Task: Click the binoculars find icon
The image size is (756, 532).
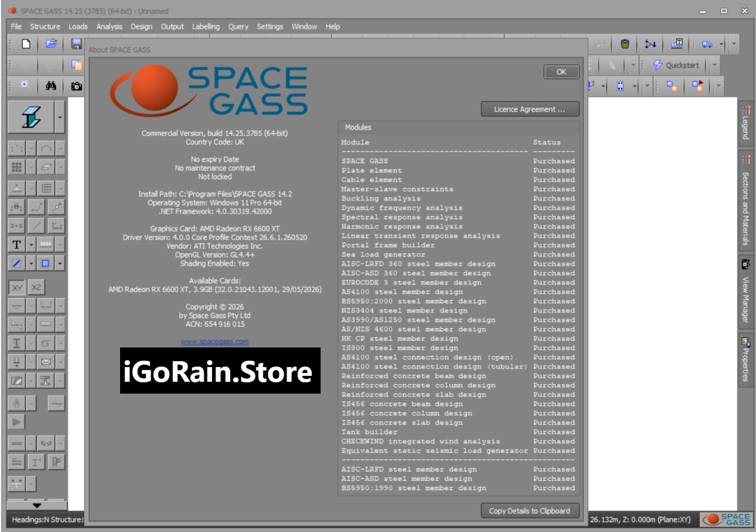Action: pyautogui.click(x=51, y=86)
